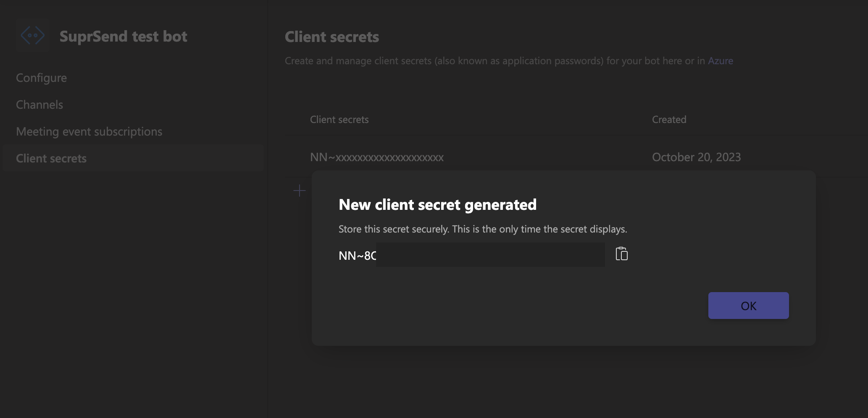Open Meeting event subscriptions

pos(89,131)
